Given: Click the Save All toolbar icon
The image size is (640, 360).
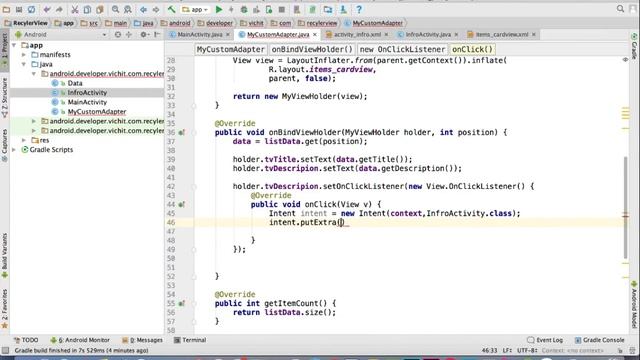Looking at the screenshot, I should [x=19, y=9].
